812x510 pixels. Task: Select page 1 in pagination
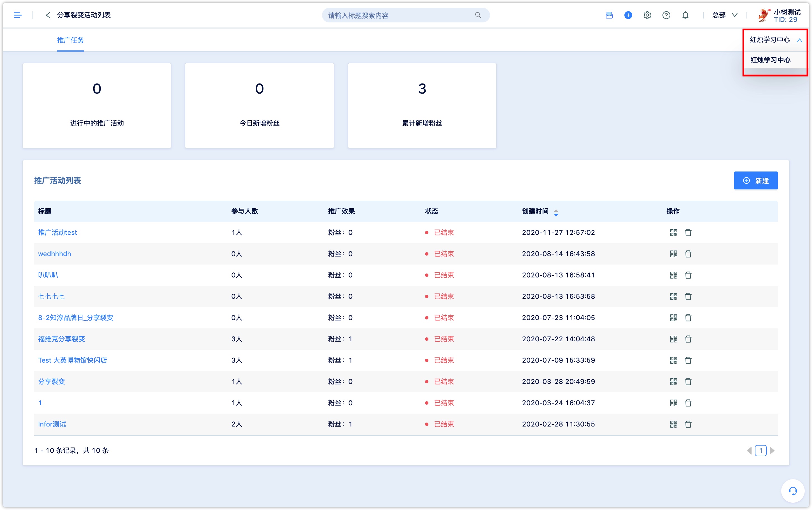(x=760, y=450)
